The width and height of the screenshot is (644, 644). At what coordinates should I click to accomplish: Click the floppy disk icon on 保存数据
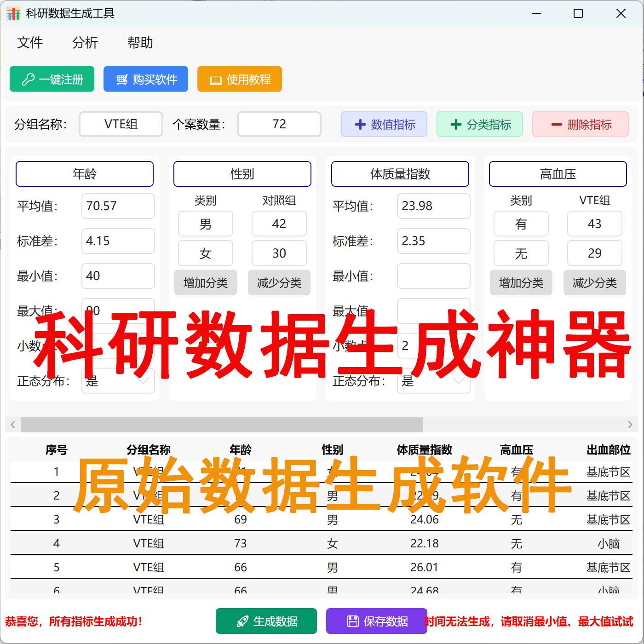click(353, 621)
